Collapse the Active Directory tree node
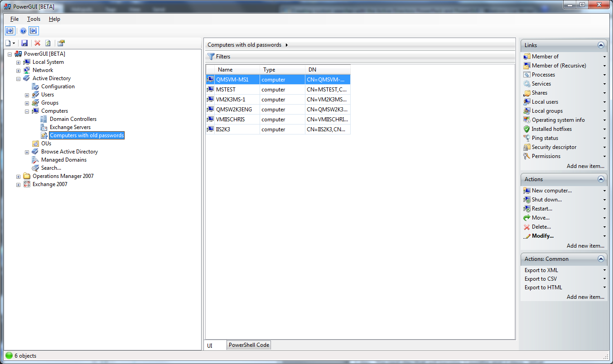 coord(18,79)
